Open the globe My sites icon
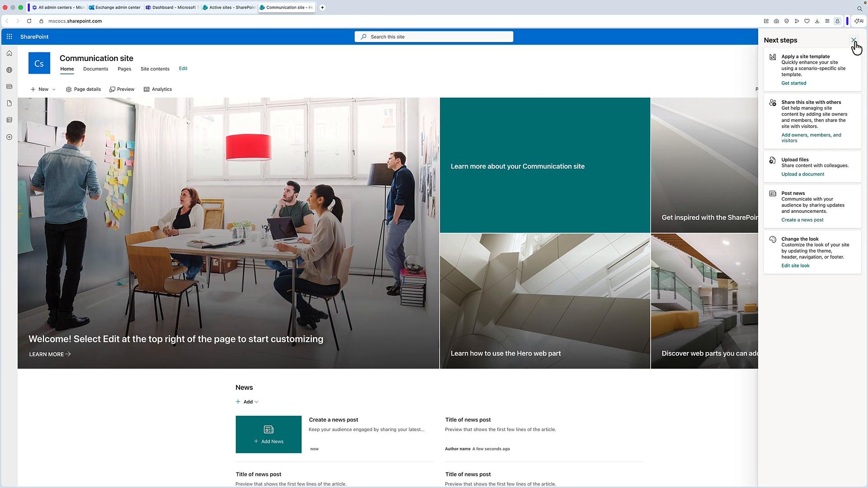Screen dimensions: 868x488 pos(9,70)
